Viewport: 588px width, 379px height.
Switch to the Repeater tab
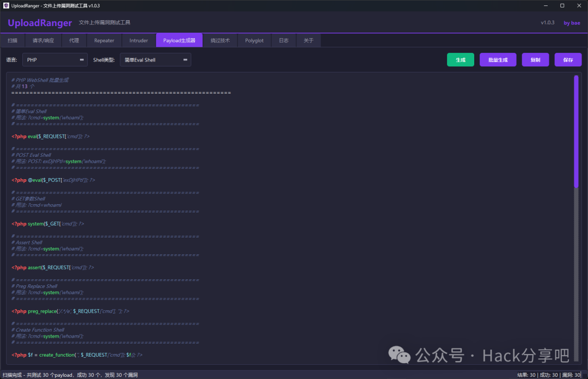(x=104, y=40)
